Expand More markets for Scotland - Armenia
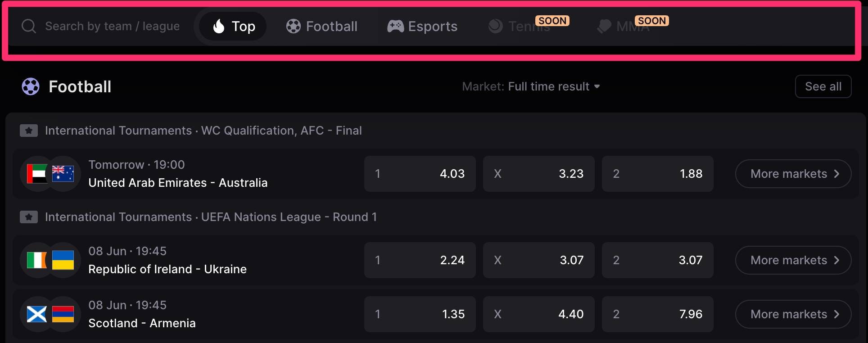 tap(793, 314)
